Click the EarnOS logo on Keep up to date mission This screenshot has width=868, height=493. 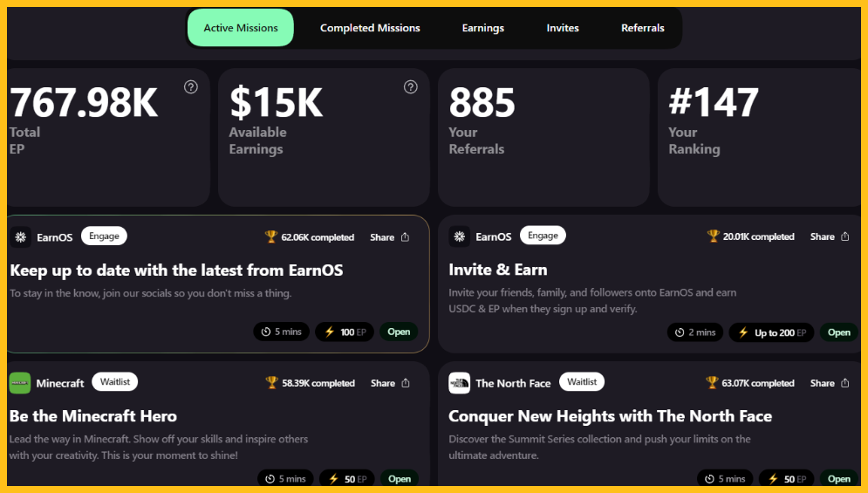(20, 237)
